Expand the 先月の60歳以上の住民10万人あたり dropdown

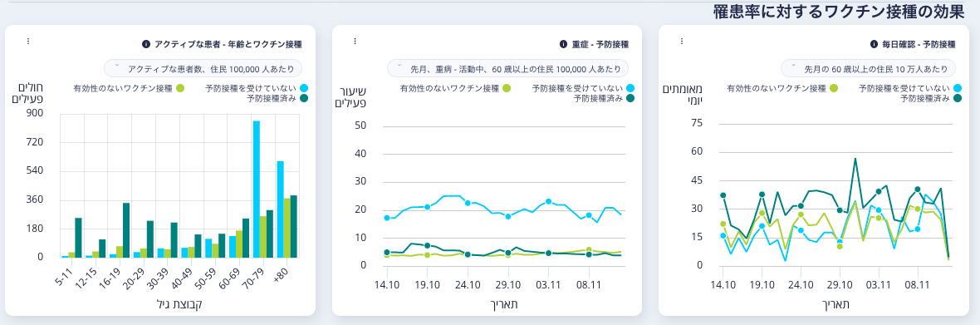868,68
